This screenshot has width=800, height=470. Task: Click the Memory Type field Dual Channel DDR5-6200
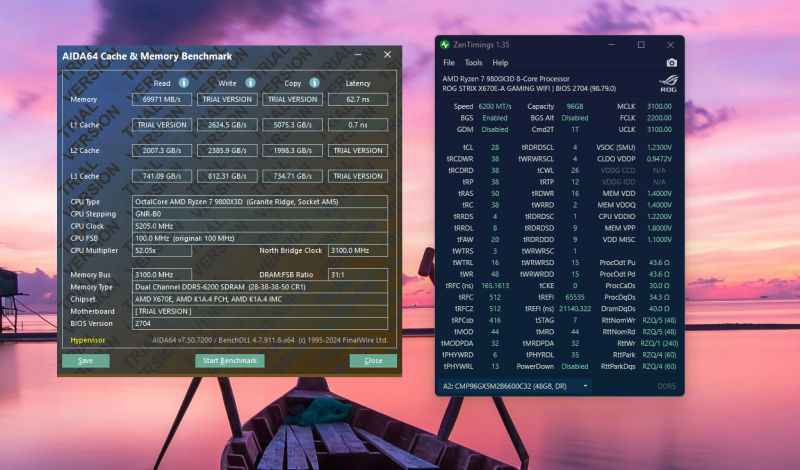pos(260,287)
